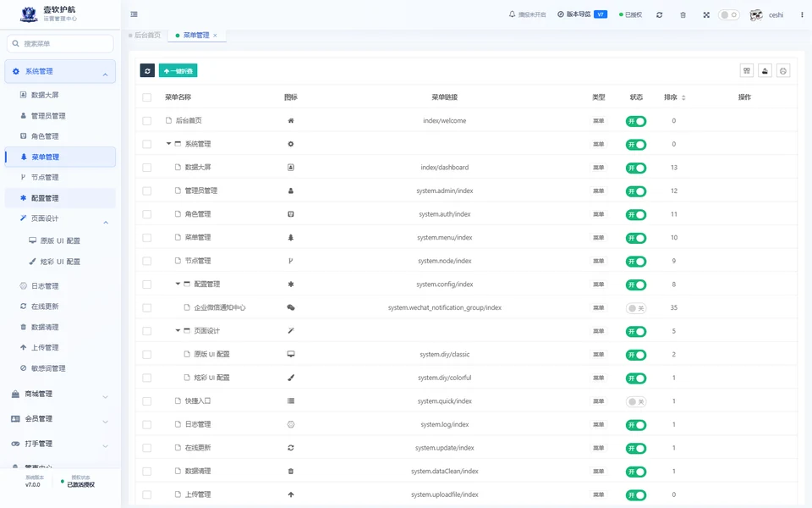This screenshot has width=812, height=508.
Task: Enable status switch for 快捷入口 row
Action: pyautogui.click(x=636, y=401)
